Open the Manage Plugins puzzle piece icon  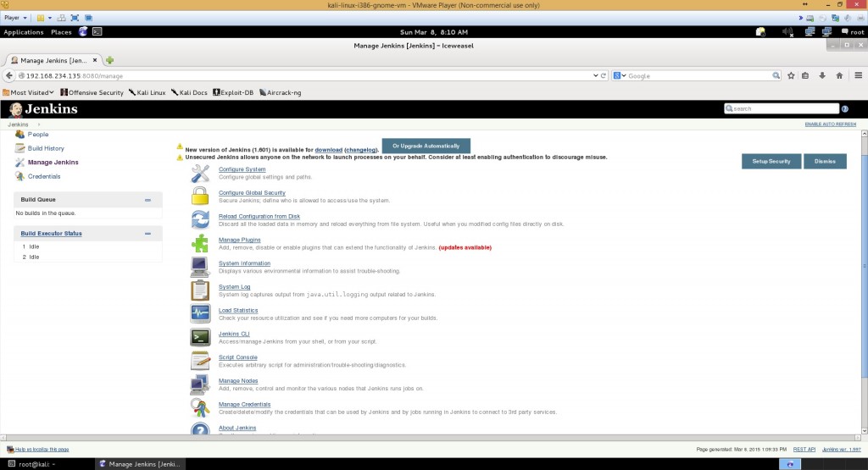[200, 243]
